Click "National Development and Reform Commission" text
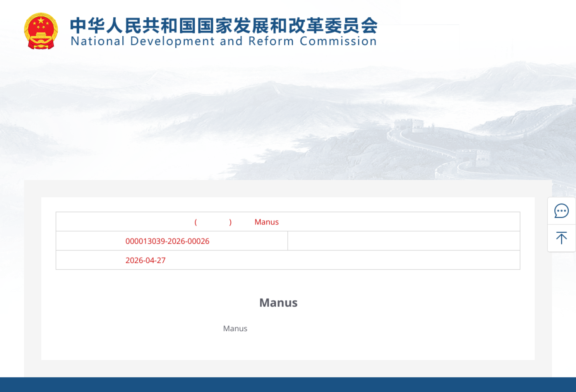This screenshot has height=392, width=576. pos(224,41)
